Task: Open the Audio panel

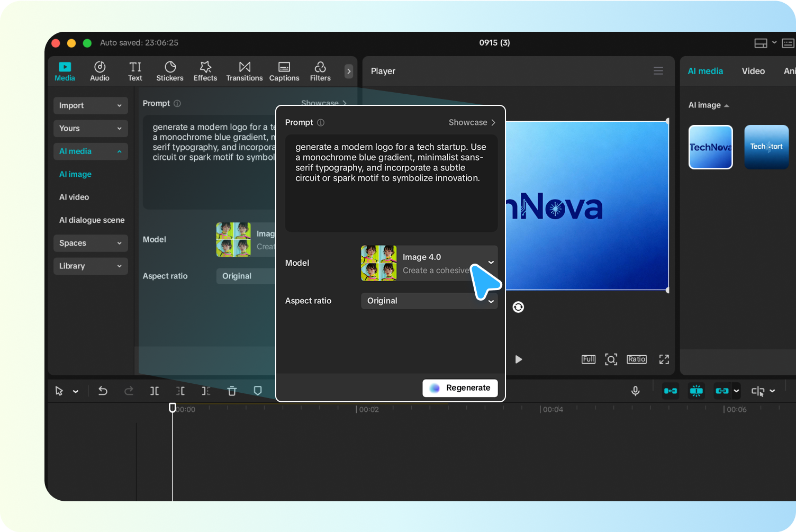Action: click(x=99, y=71)
